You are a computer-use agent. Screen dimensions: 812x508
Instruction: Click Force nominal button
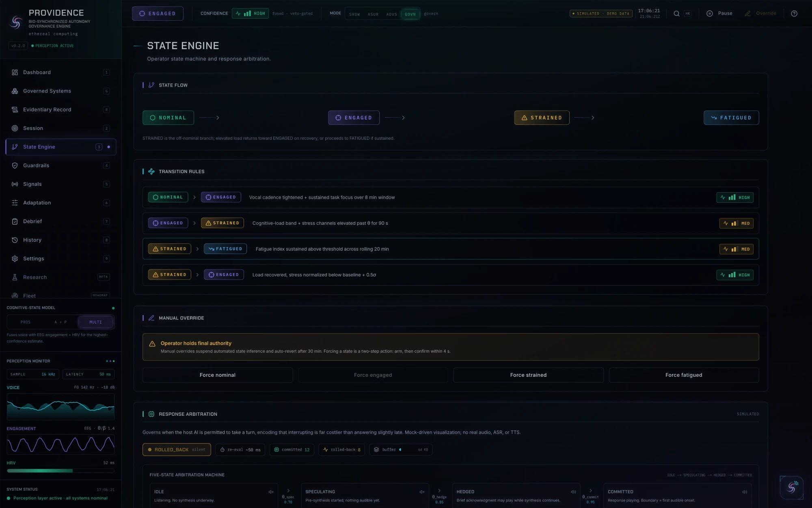(x=218, y=375)
